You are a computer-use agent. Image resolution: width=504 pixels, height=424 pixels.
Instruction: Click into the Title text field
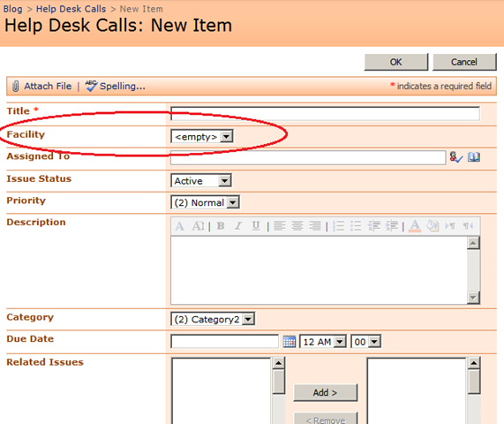[x=325, y=114]
